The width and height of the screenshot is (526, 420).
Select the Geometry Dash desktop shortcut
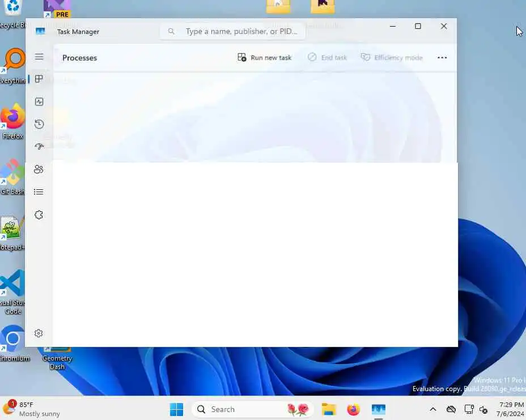57,359
